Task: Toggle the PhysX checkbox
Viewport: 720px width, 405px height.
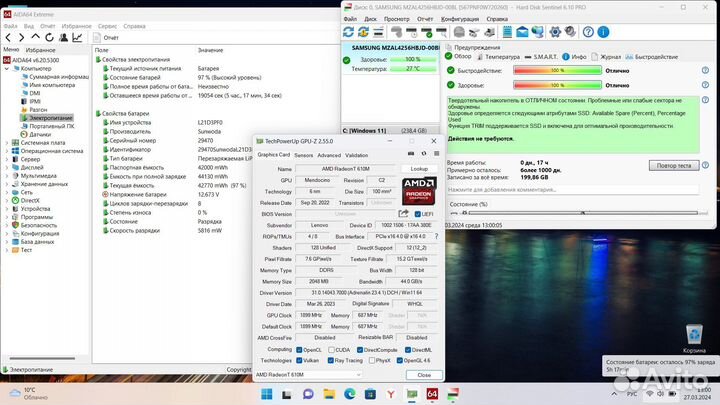Action: [x=372, y=360]
